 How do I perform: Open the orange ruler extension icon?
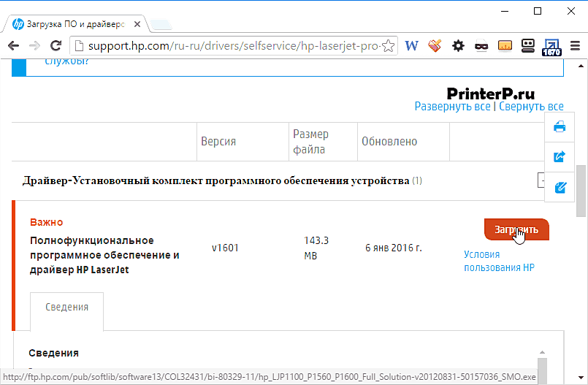tap(505, 46)
